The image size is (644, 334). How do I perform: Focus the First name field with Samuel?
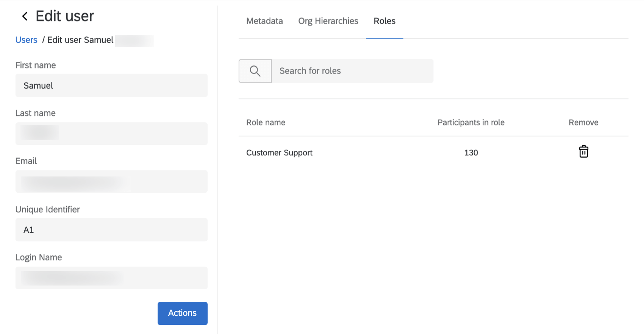(111, 86)
